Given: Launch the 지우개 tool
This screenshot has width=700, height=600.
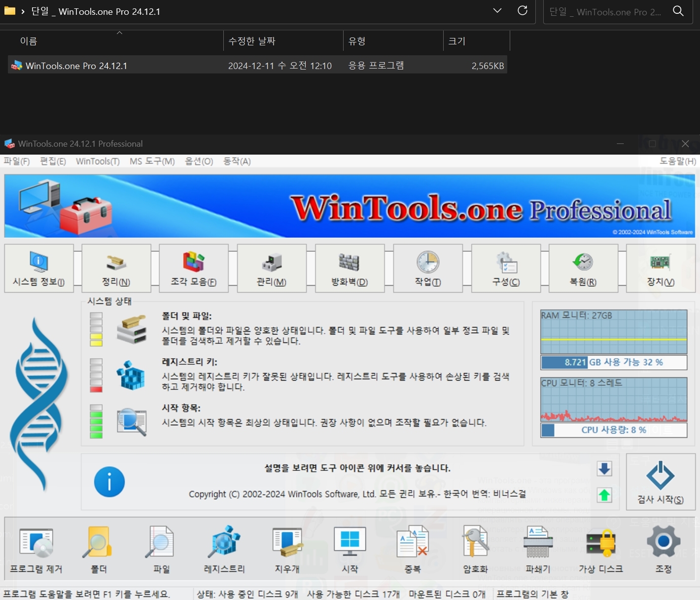Looking at the screenshot, I should tap(287, 550).
